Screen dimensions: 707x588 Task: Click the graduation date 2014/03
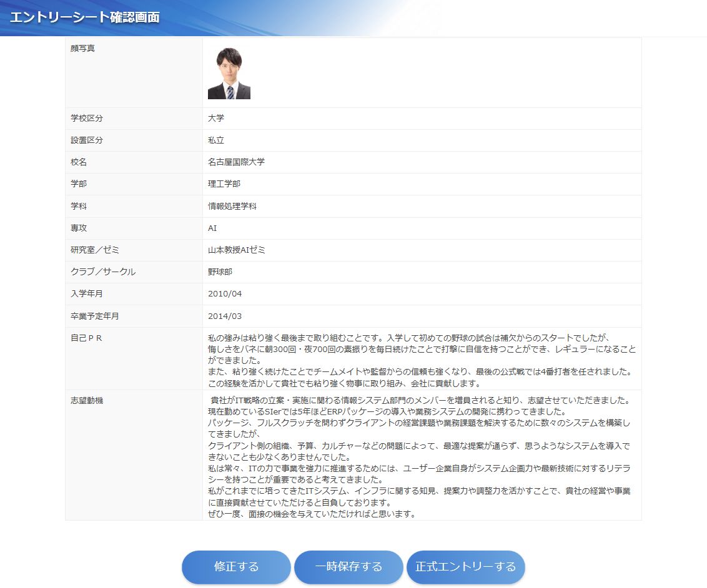click(224, 316)
